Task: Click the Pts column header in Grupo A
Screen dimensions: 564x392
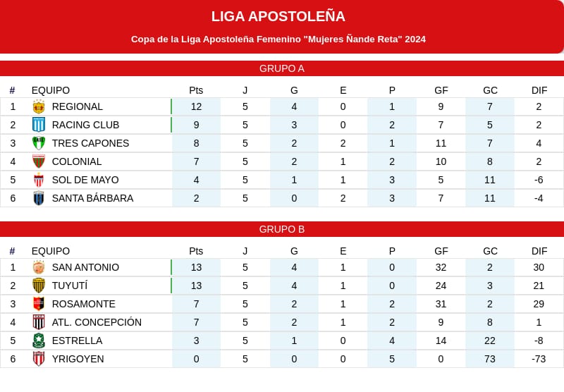Action: point(196,90)
